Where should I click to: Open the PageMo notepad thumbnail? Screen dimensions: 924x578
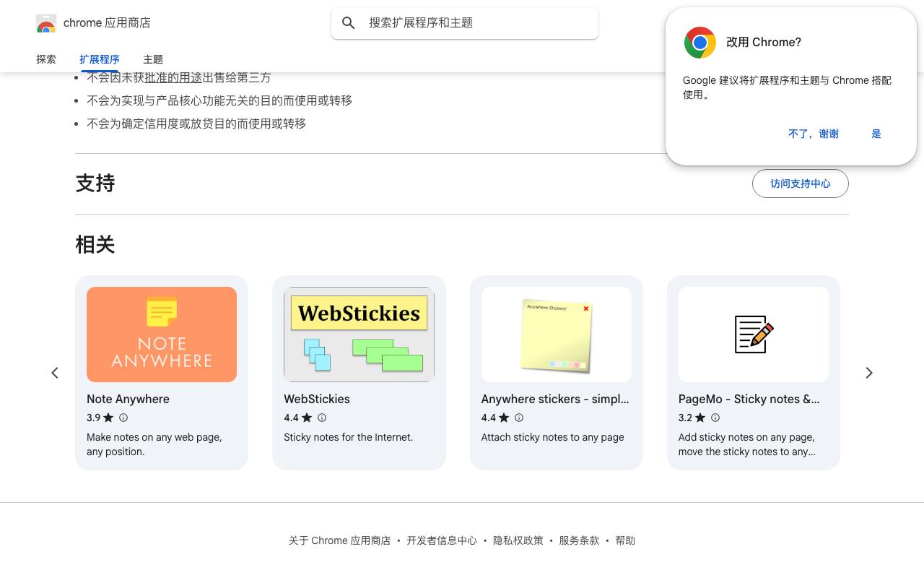pos(754,335)
